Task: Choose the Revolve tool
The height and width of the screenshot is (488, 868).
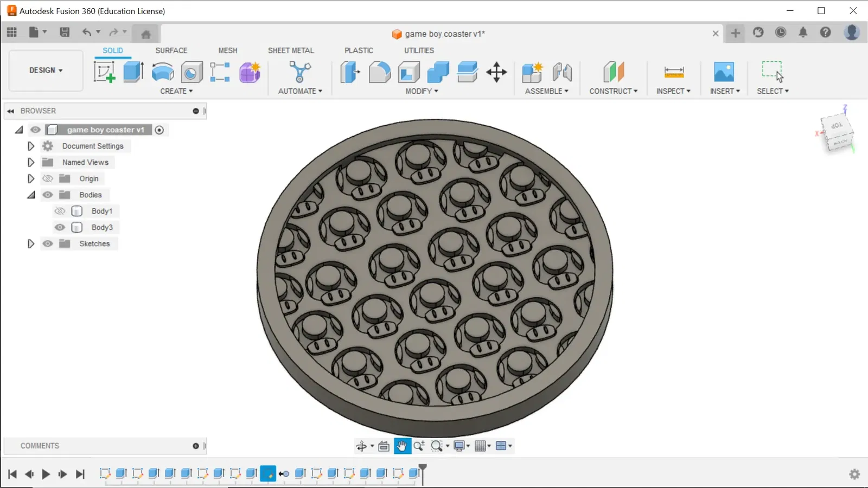Action: point(163,72)
